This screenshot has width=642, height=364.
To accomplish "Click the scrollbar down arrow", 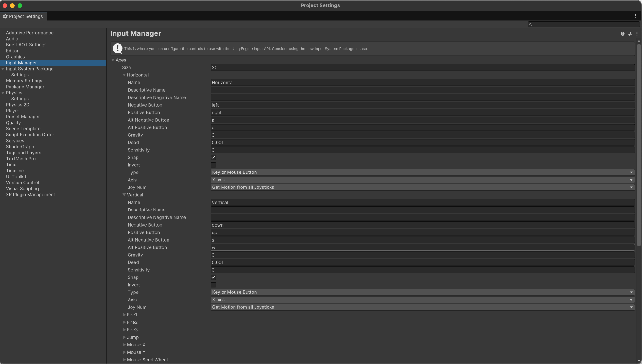I will [x=639, y=361].
